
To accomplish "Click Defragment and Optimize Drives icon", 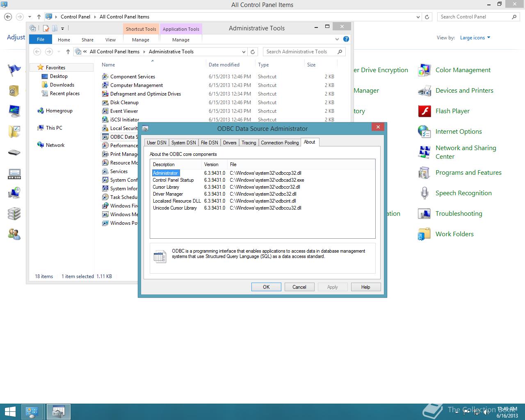I will click(105, 94).
